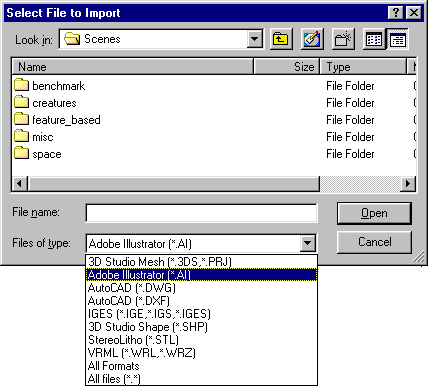Choose VRML (*.WRL,*.WRZ) file type

click(x=201, y=353)
